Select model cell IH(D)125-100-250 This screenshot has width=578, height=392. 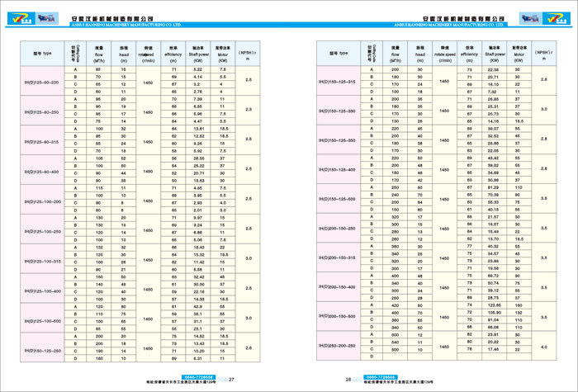pos(42,229)
